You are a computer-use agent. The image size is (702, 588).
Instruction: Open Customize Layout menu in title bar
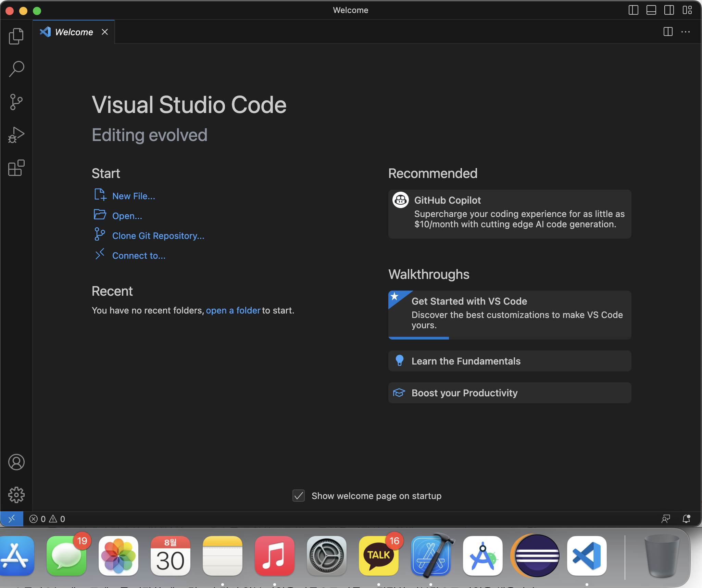[687, 10]
